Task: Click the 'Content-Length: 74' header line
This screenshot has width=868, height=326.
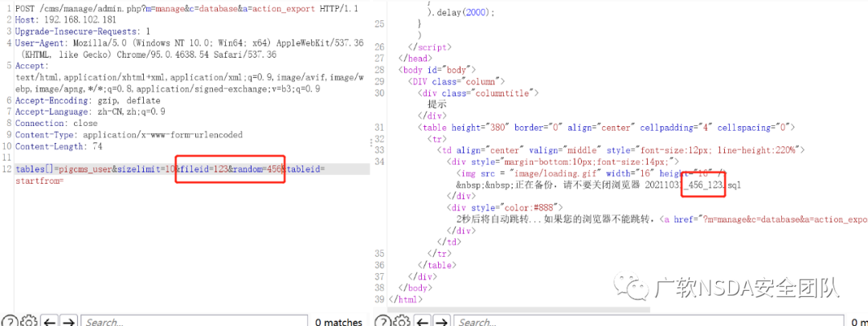Action: [x=59, y=147]
